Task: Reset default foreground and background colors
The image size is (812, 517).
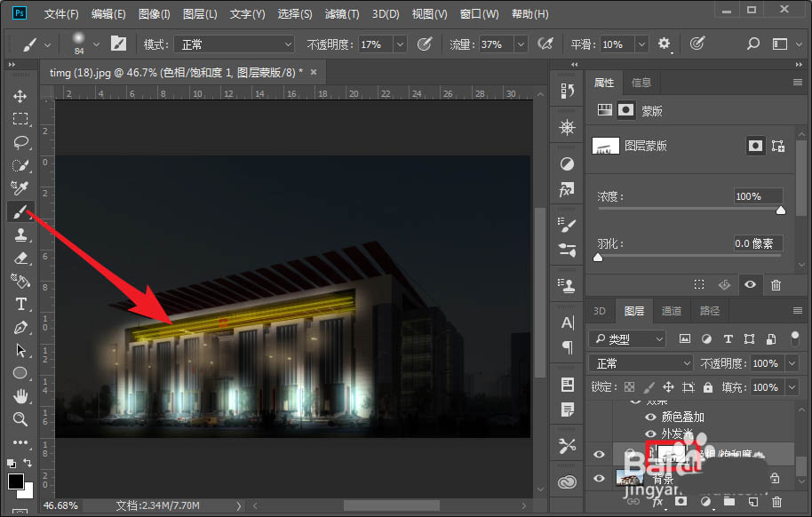Action: pos(11,463)
